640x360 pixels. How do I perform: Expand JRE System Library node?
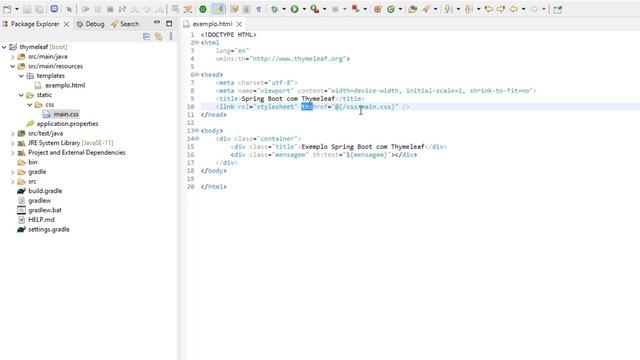13,143
